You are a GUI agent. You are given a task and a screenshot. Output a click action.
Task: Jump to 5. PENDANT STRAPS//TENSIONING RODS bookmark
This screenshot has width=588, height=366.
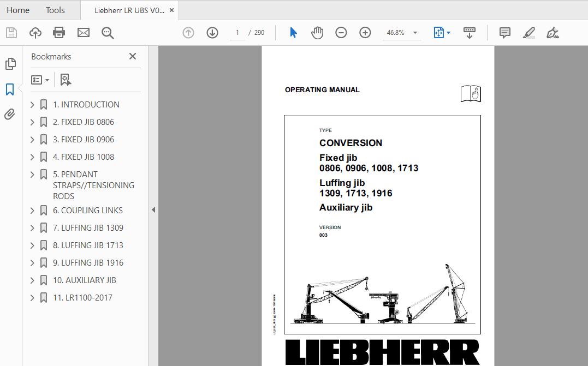[x=93, y=185]
